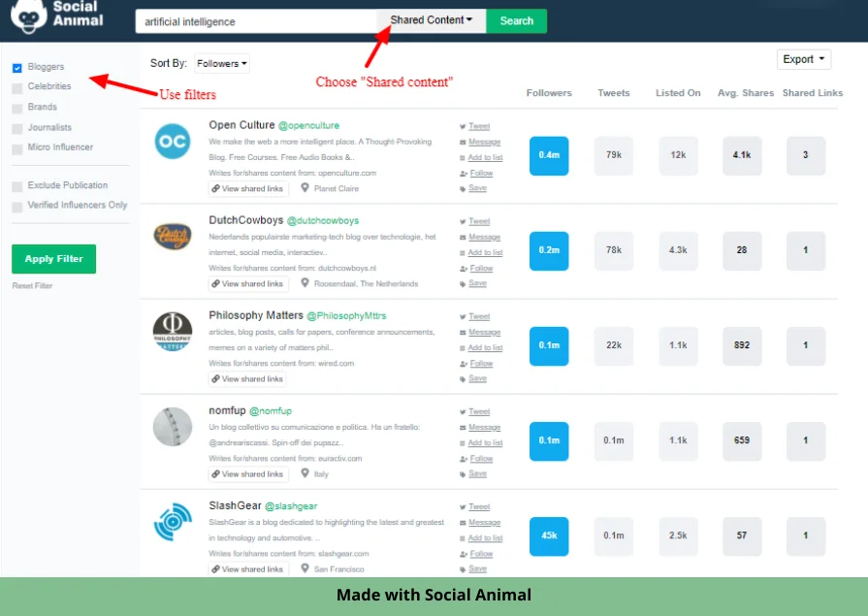Open the DutchCowboys profile avatar
Screen dimensions: 868x616
point(173,237)
